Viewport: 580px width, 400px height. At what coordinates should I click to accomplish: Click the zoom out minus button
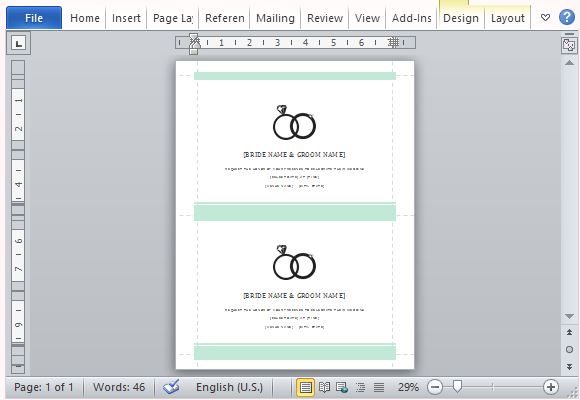435,387
